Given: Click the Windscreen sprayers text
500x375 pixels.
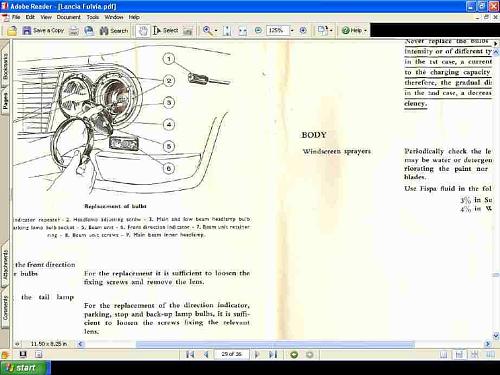Looking at the screenshot, I should click(x=337, y=151).
